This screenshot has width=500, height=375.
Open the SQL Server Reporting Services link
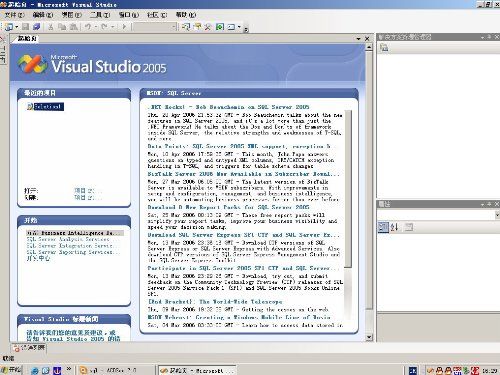pyautogui.click(x=73, y=252)
